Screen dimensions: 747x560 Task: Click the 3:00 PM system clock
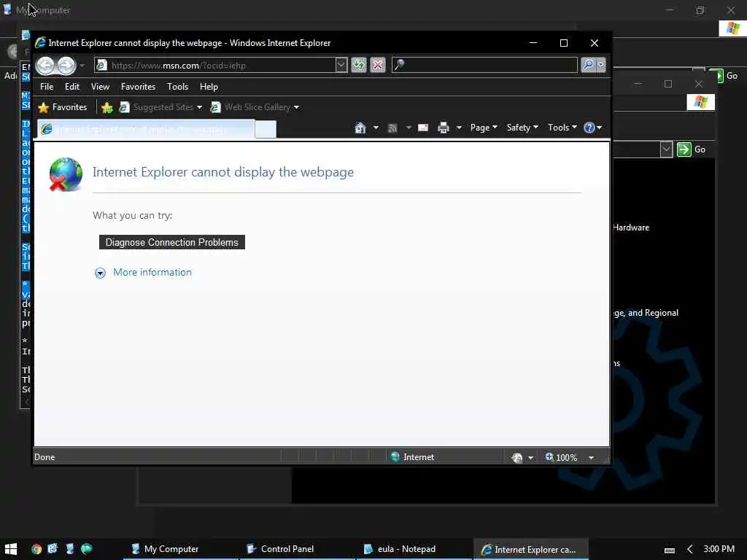(x=719, y=549)
